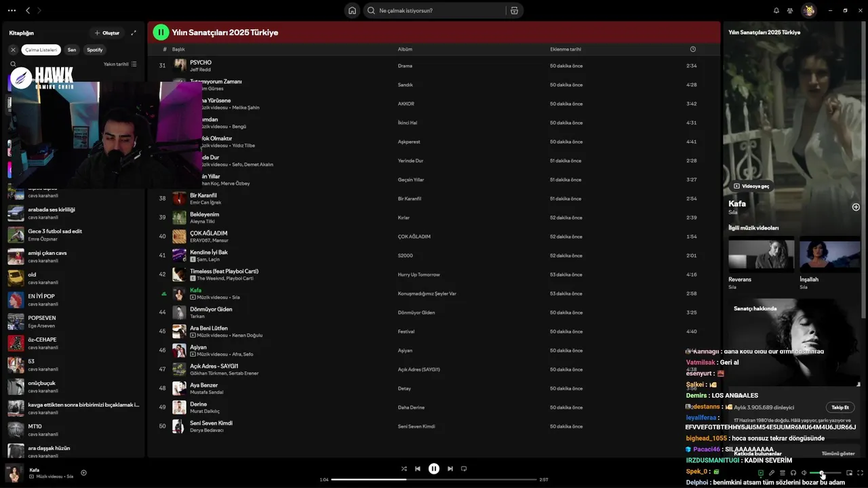The height and width of the screenshot is (488, 868).
Task: Adjust the volume slider
Action: (825, 473)
